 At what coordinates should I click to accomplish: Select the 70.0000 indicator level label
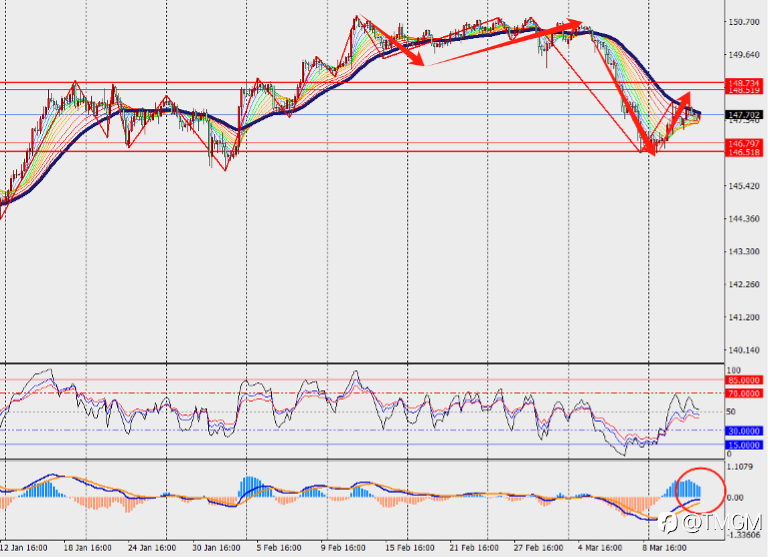point(744,393)
